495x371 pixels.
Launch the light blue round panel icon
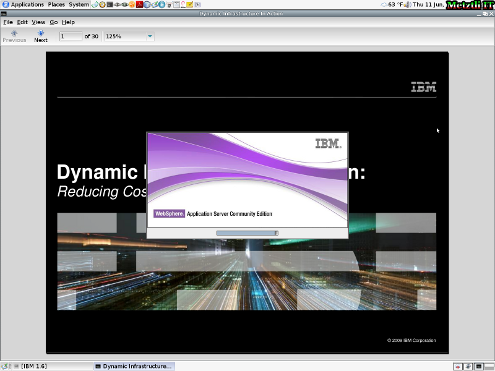[x=162, y=4]
